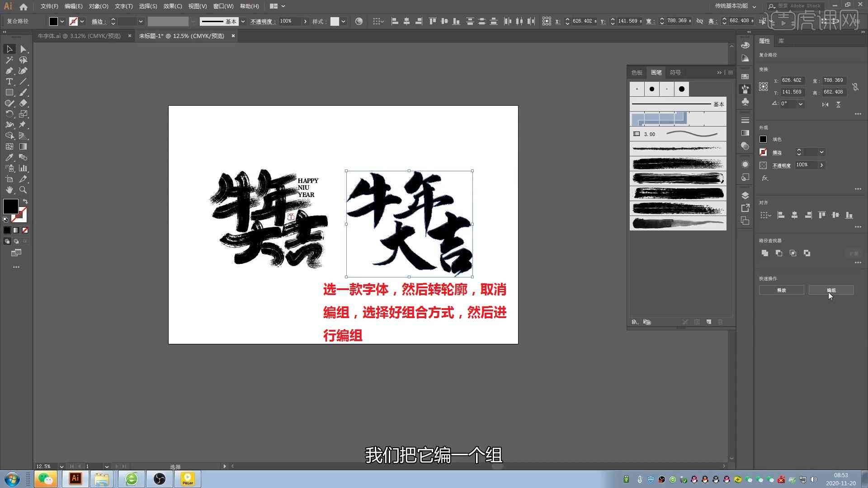
Task: Select the Type tool
Action: pyautogui.click(x=9, y=82)
